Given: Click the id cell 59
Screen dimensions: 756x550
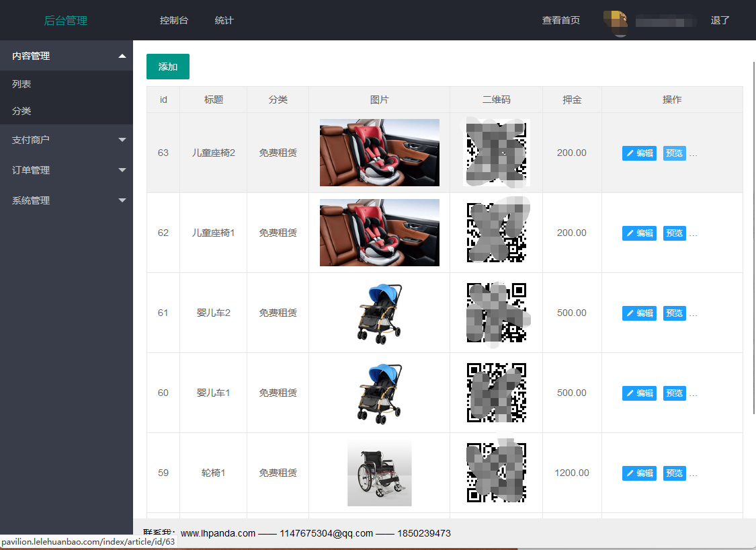Looking at the screenshot, I should [x=163, y=473].
